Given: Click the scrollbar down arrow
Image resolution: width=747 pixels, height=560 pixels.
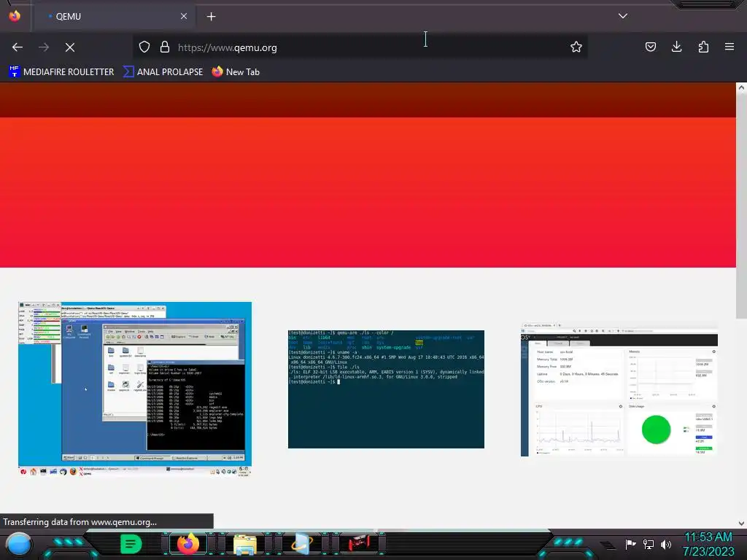Looking at the screenshot, I should pyautogui.click(x=741, y=524).
